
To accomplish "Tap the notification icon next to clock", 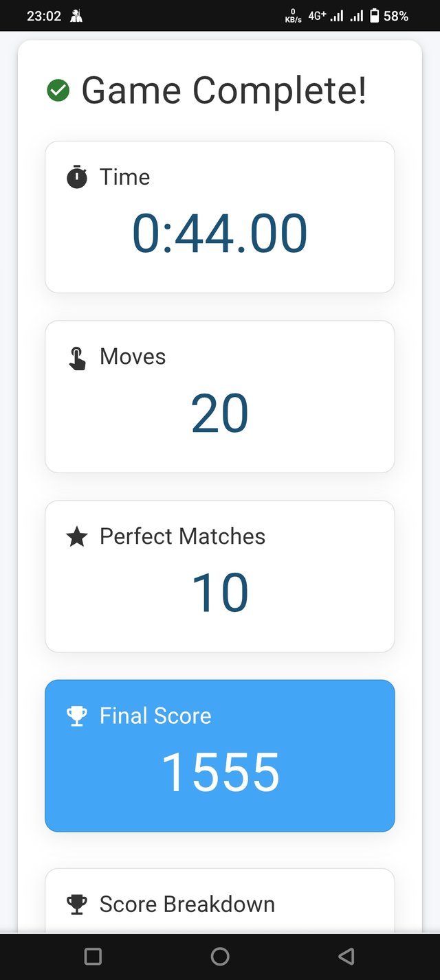I will pyautogui.click(x=76, y=16).
